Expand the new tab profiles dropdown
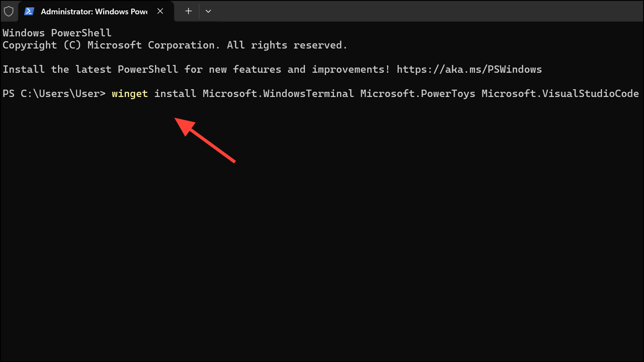Screen dimensions: 644x362 click(x=208, y=11)
